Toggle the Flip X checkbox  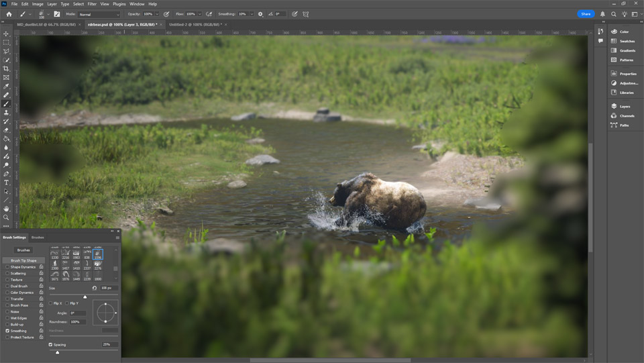[x=51, y=303]
